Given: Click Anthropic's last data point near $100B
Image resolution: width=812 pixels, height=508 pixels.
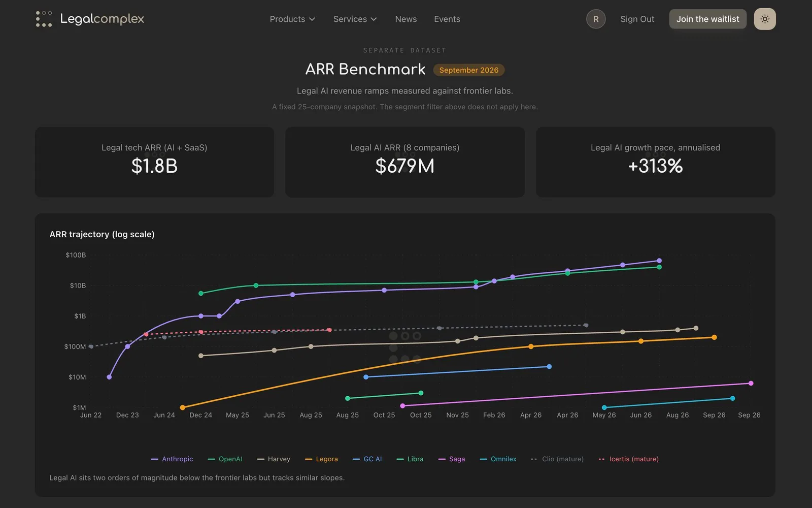Looking at the screenshot, I should point(659,261).
